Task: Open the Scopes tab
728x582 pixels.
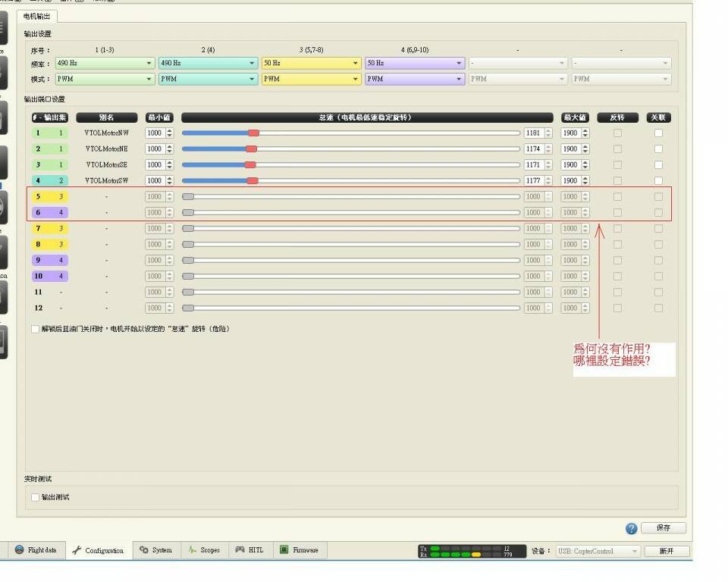Action: point(204,550)
